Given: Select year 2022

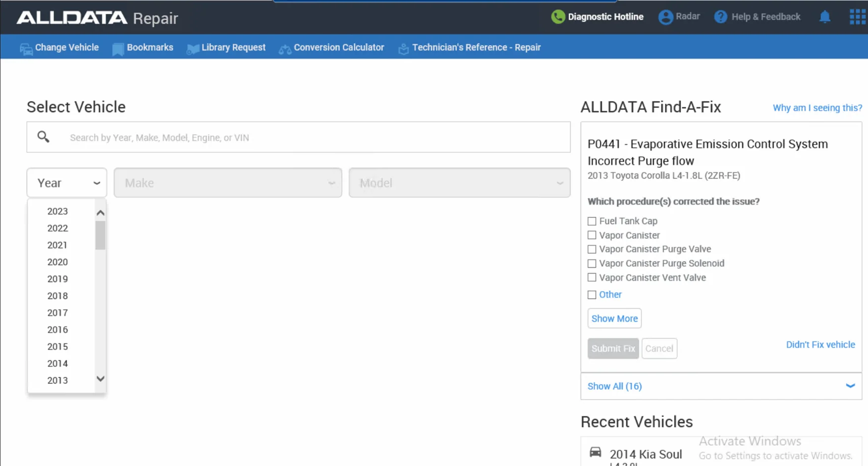Looking at the screenshot, I should 57,228.
